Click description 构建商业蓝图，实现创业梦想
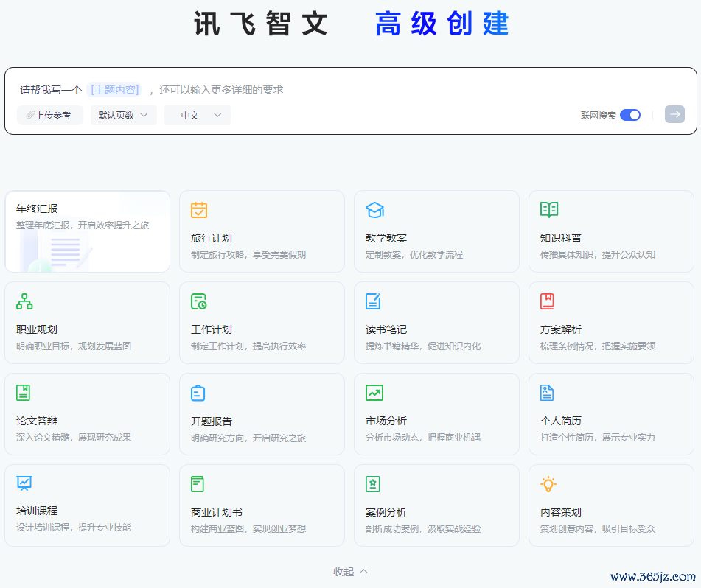The width and height of the screenshot is (701, 588). (x=248, y=528)
